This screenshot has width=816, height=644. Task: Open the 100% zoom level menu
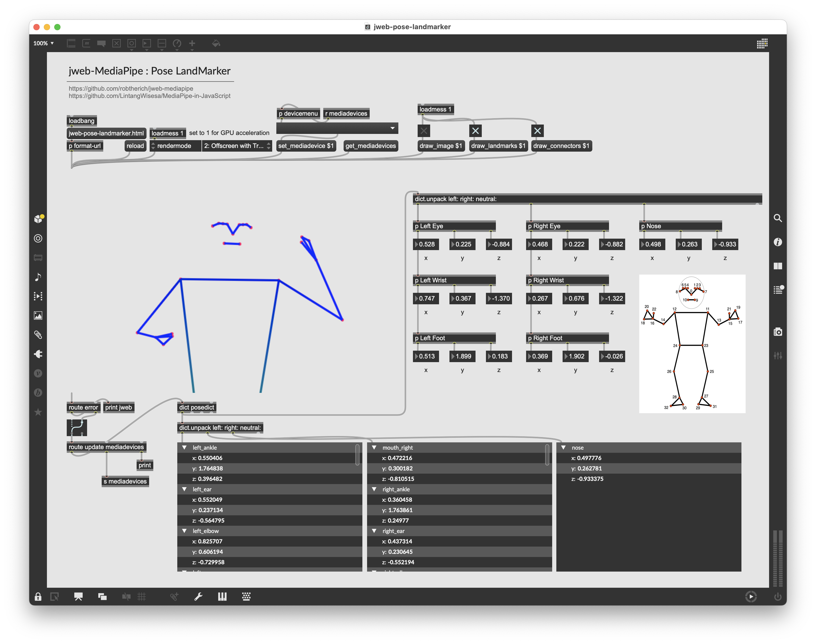pos(43,43)
